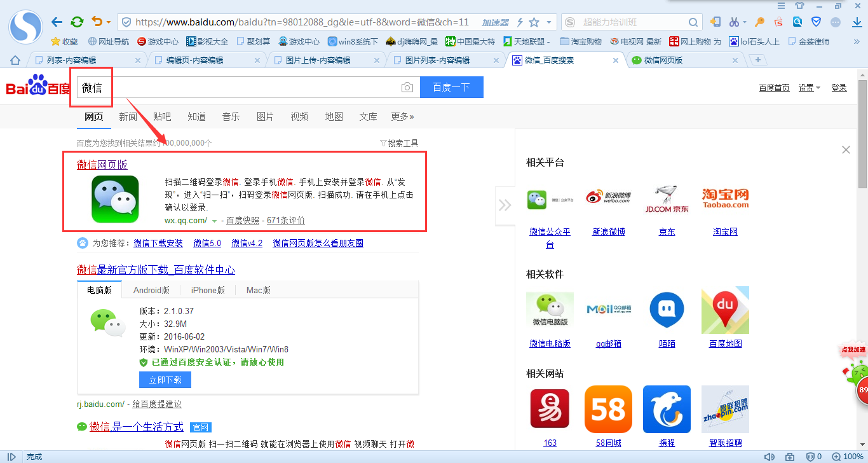Screen dimensions: 868x463
Task: Open the 收藏 favorites star bookmark
Action: [x=64, y=42]
